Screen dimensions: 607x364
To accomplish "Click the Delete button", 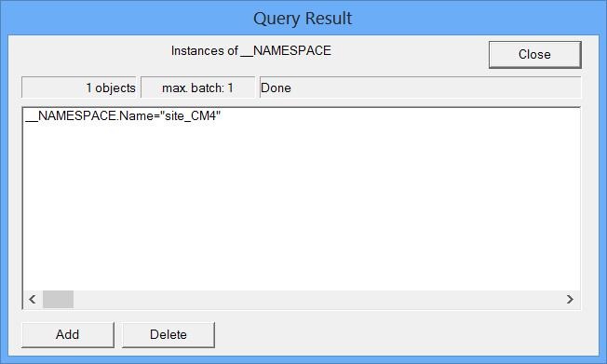I will (169, 334).
